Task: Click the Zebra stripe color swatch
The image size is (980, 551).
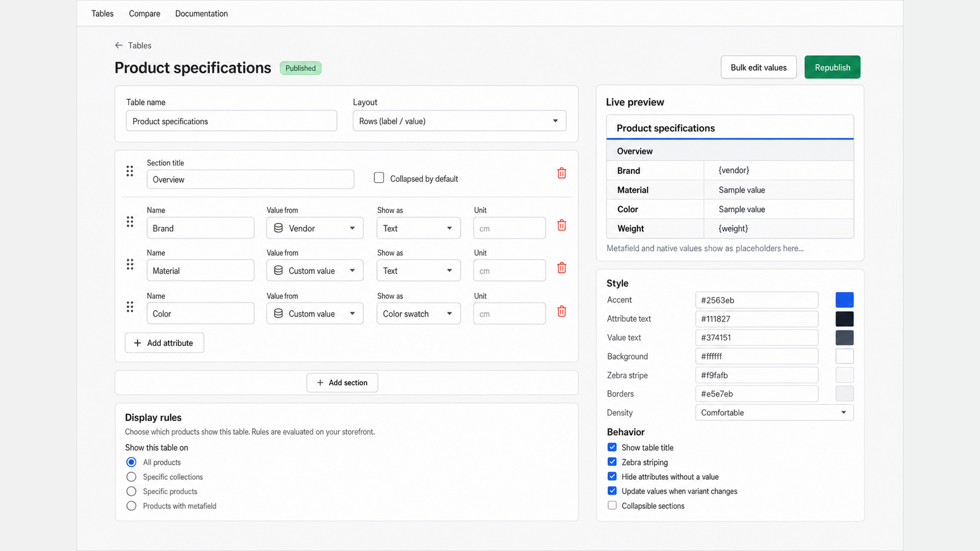Action: (x=845, y=375)
